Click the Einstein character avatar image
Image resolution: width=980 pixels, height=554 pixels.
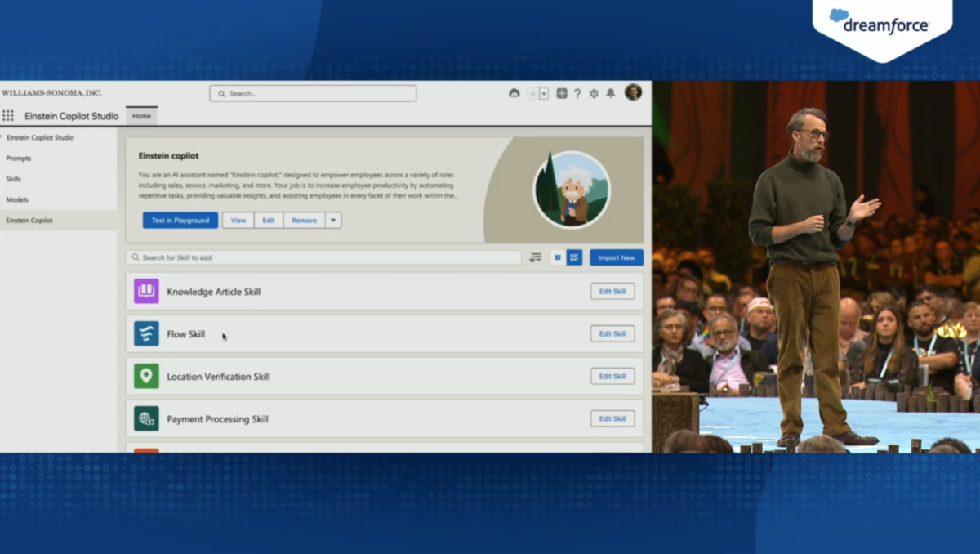tap(572, 190)
